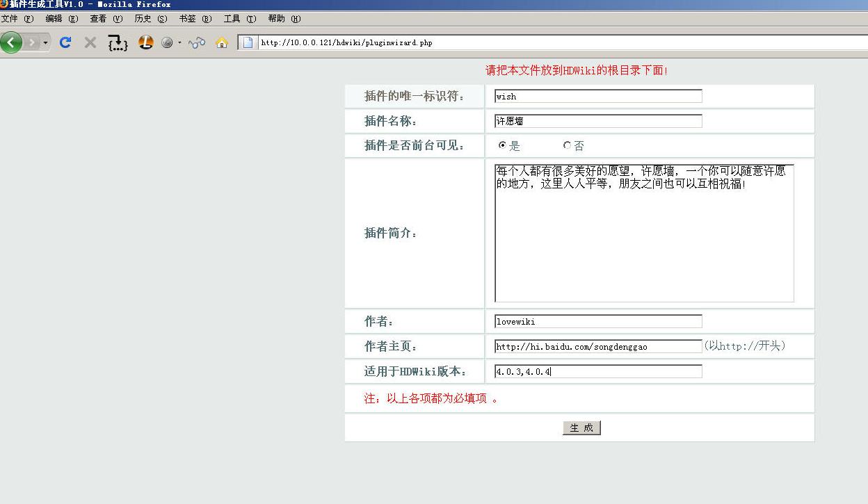Open the 文件 (F) menu
Screen dimensions: 868x504
(17, 19)
